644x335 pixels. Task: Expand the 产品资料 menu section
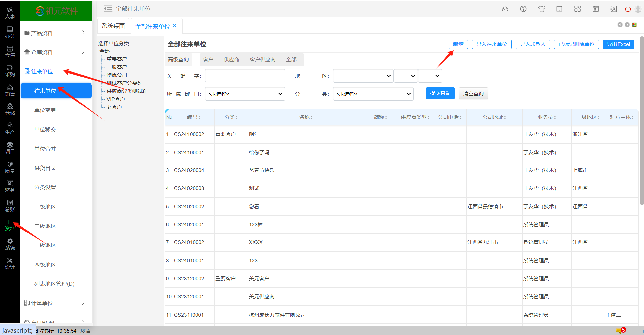56,33
